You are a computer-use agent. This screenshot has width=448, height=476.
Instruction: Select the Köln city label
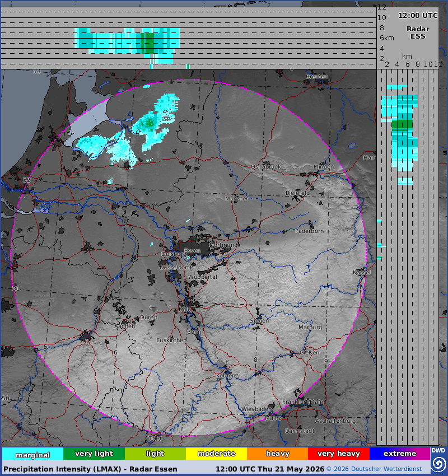[185, 309]
